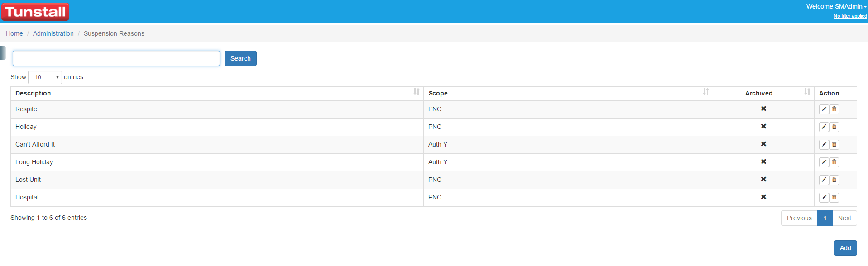Go to Home breadcrumb
Image resolution: width=868 pixels, height=266 pixels.
point(14,33)
